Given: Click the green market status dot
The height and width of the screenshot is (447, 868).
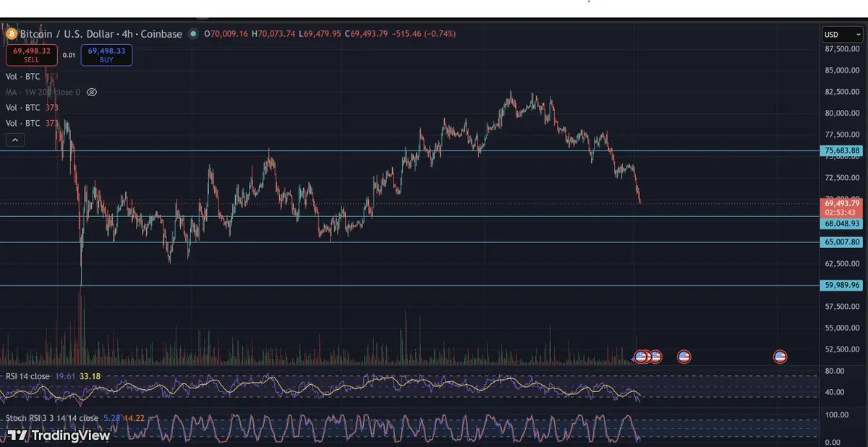Looking at the screenshot, I should point(193,34).
